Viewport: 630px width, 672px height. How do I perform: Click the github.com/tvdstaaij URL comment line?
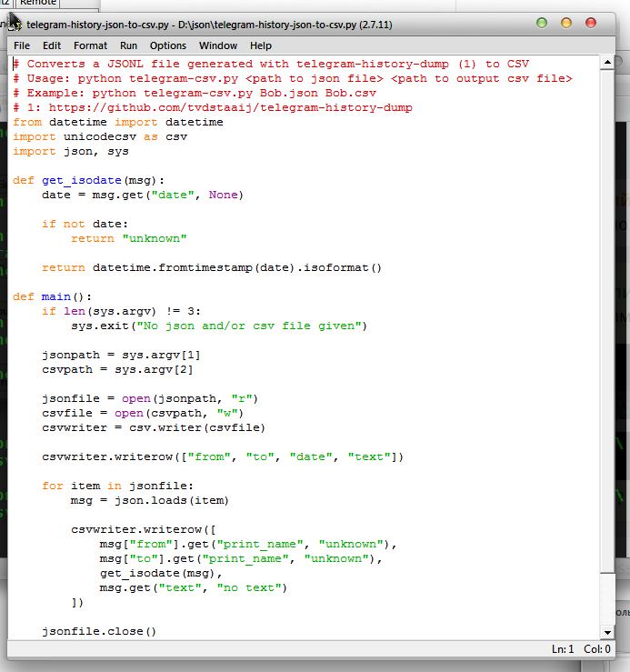pos(213,107)
